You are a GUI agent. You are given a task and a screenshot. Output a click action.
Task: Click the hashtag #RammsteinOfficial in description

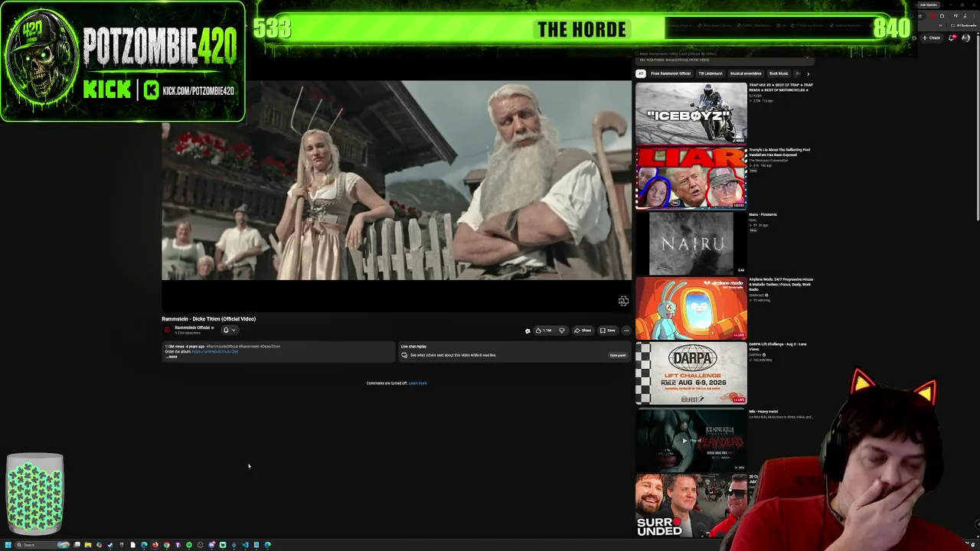pos(221,347)
